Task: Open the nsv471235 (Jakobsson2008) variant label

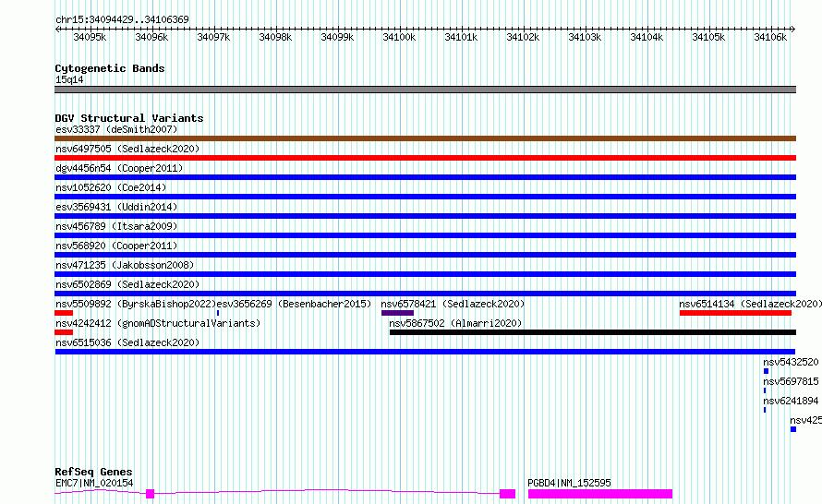Action: [x=125, y=265]
